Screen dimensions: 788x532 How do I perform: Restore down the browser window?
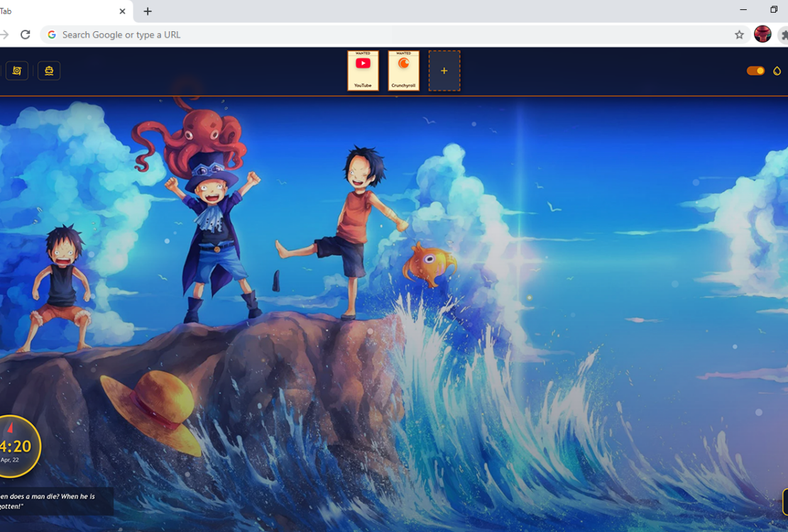(774, 10)
